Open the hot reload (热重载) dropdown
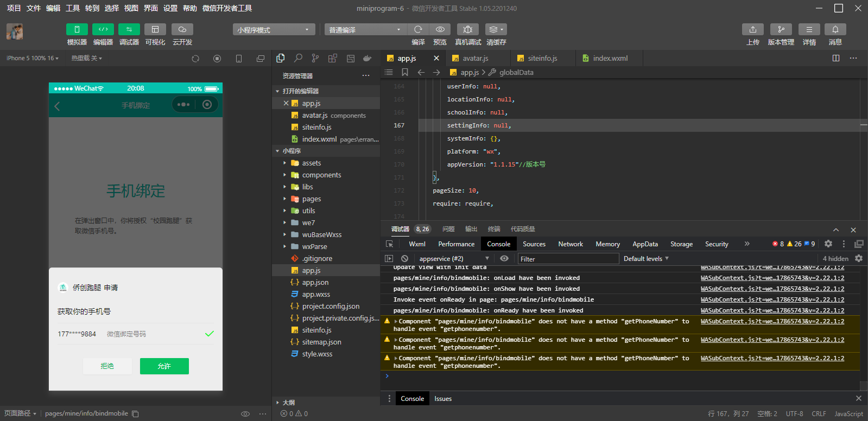This screenshot has width=868, height=421. (x=87, y=58)
